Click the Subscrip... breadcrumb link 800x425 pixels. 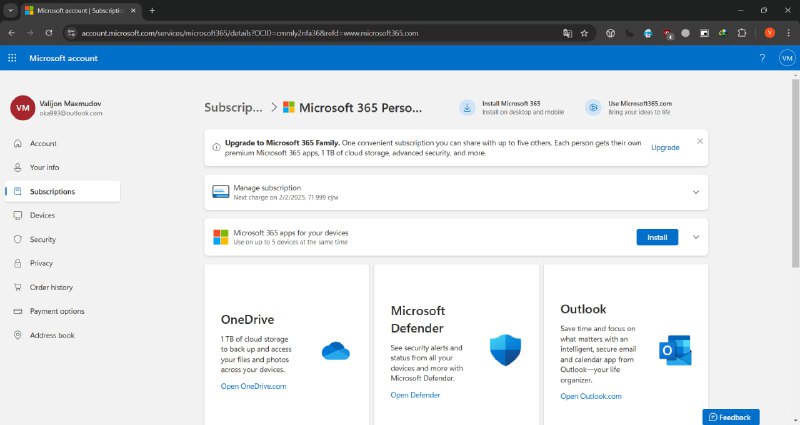tap(233, 108)
